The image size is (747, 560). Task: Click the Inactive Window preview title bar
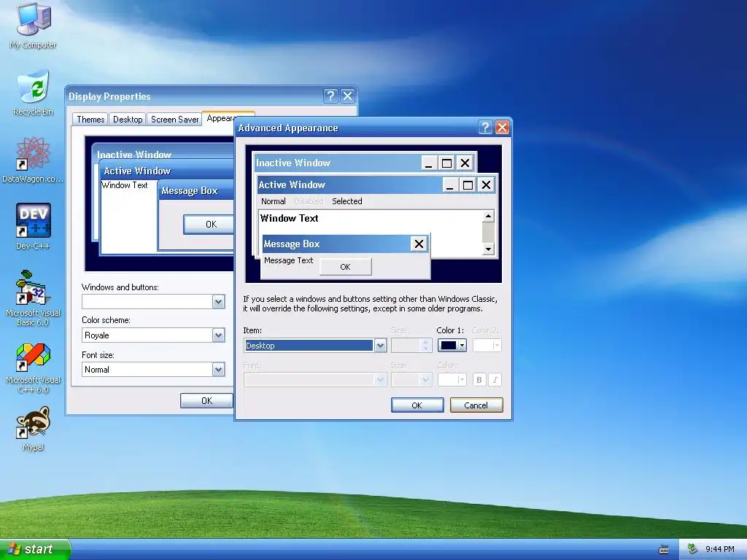337,163
